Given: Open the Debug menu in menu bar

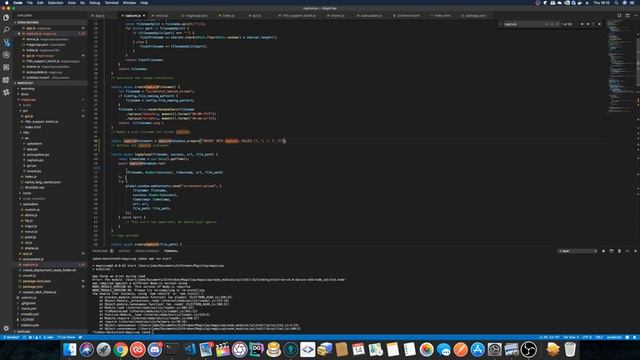Looking at the screenshot, I should (x=95, y=3).
